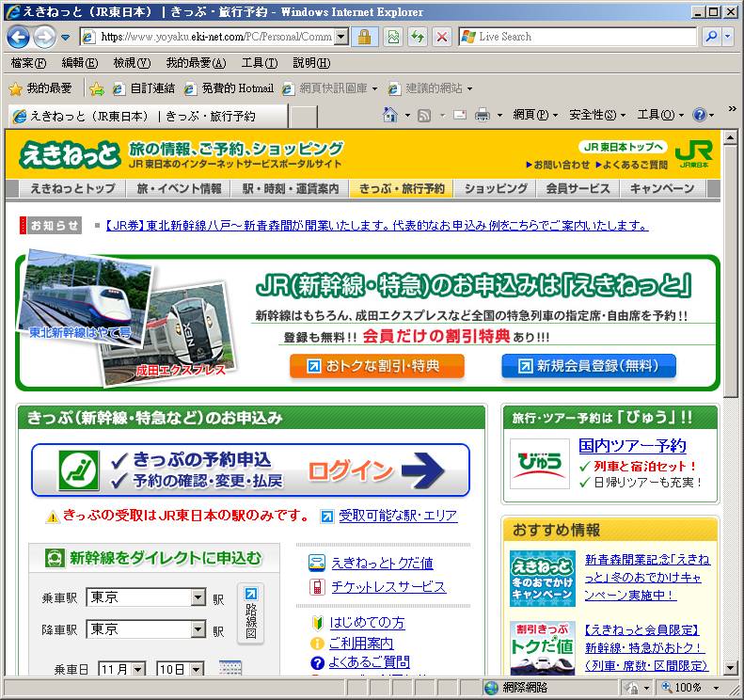
Task: Open 受取可能な駅・エリア link
Action: click(398, 516)
